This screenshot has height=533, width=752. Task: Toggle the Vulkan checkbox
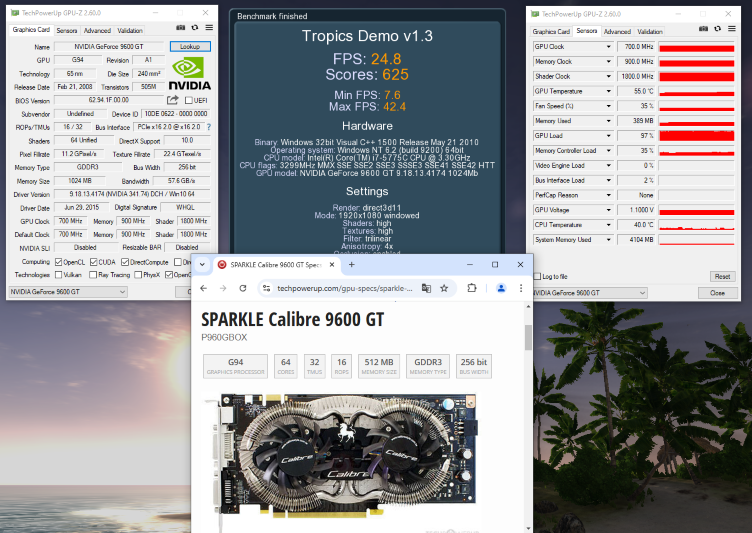(x=59, y=275)
